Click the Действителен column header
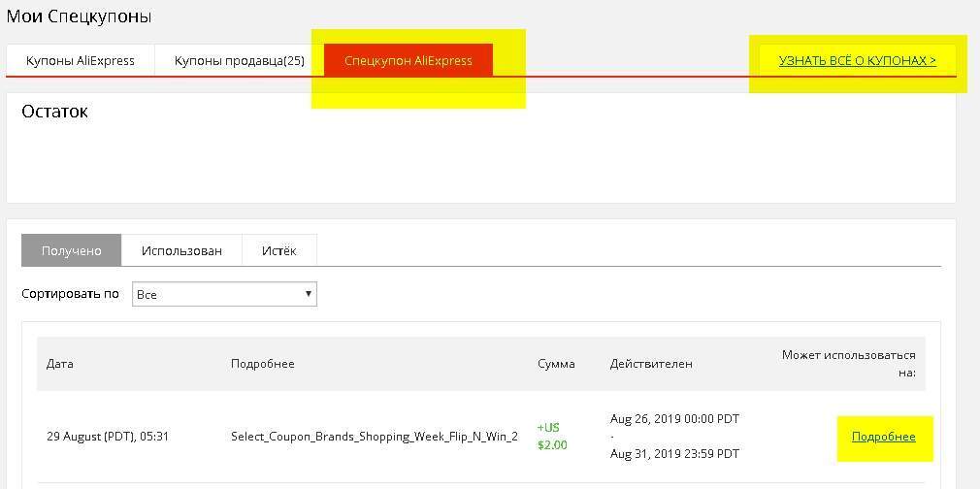 click(651, 364)
